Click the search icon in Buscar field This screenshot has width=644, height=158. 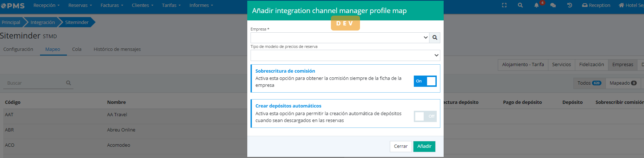point(68,83)
